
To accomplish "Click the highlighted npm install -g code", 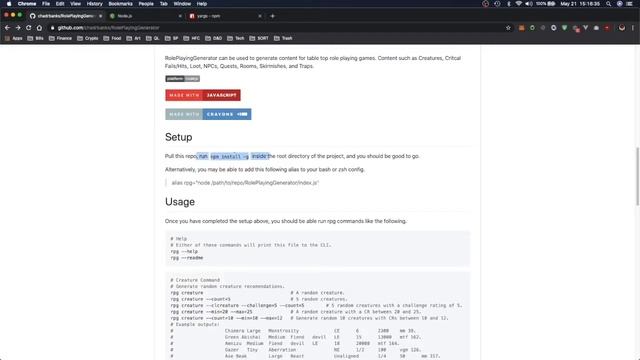I will pyautogui.click(x=229, y=156).
